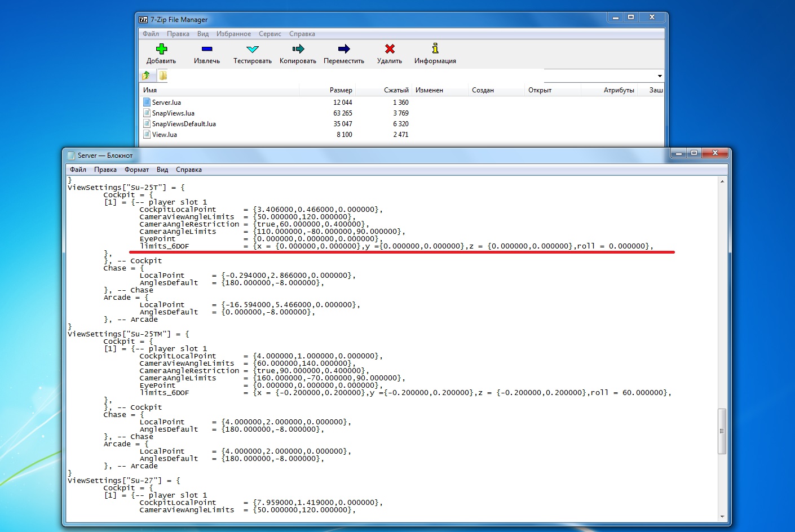Open the Вид menu in Notepad
Screen dimensions: 795x532
162,170
